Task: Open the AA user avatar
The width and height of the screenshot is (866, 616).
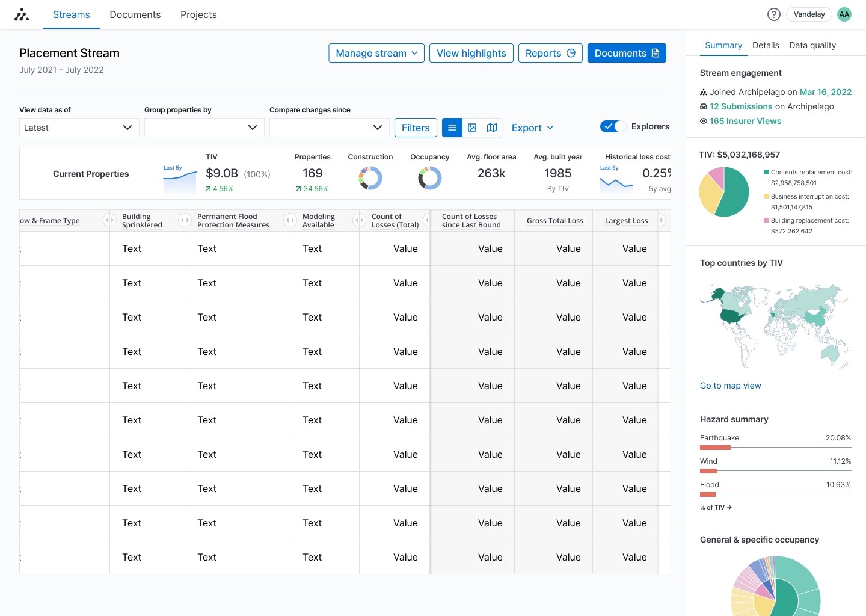Action: pyautogui.click(x=844, y=14)
